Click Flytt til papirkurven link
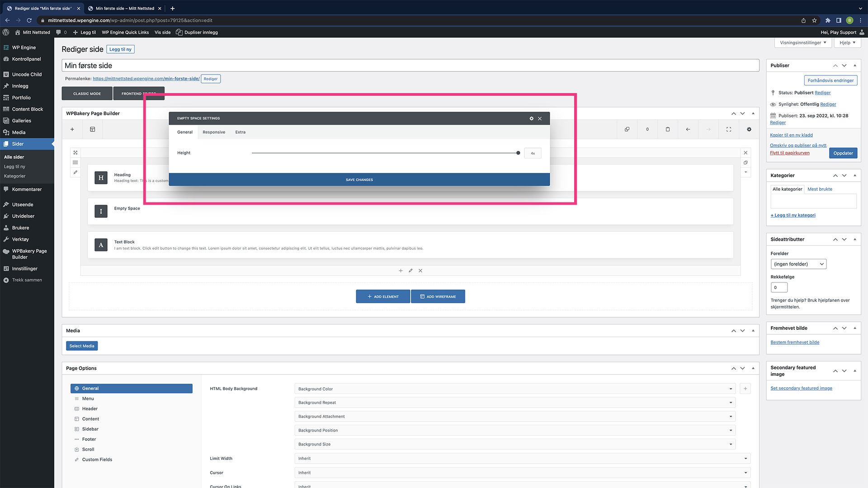 [x=790, y=153]
